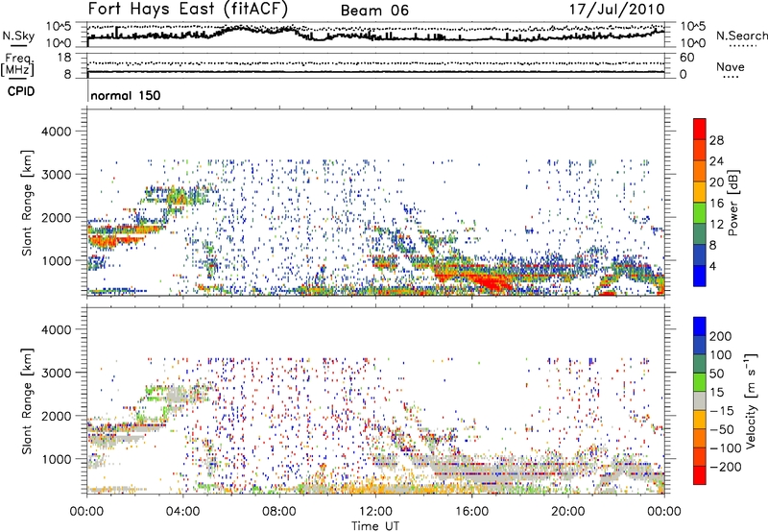Viewport: 768px width, 532px height.
Task: Click the blue bottom of the Power color bar
Action: tap(700, 276)
